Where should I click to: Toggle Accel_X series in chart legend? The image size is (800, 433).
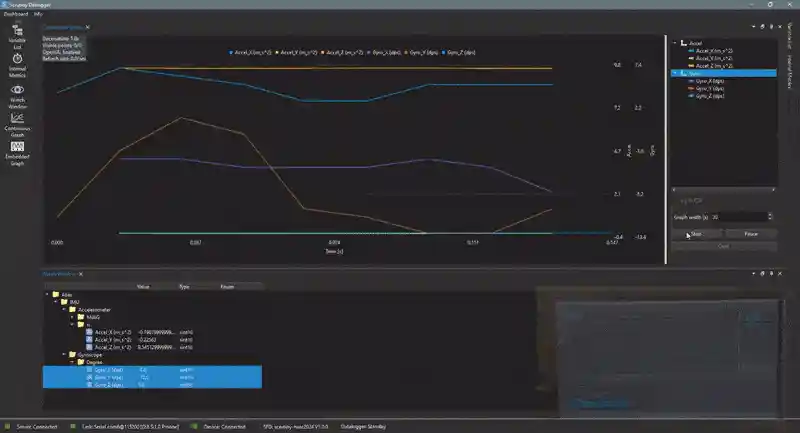pos(251,53)
